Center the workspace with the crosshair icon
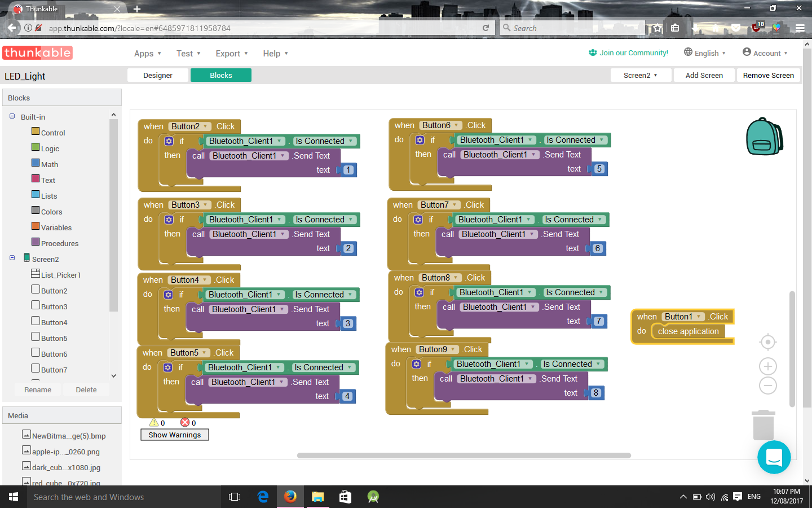 [768, 342]
